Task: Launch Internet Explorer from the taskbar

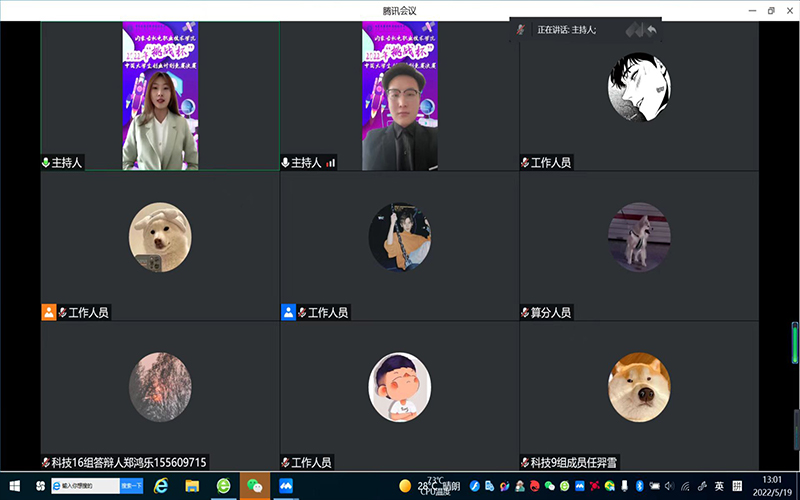Action: pyautogui.click(x=161, y=486)
